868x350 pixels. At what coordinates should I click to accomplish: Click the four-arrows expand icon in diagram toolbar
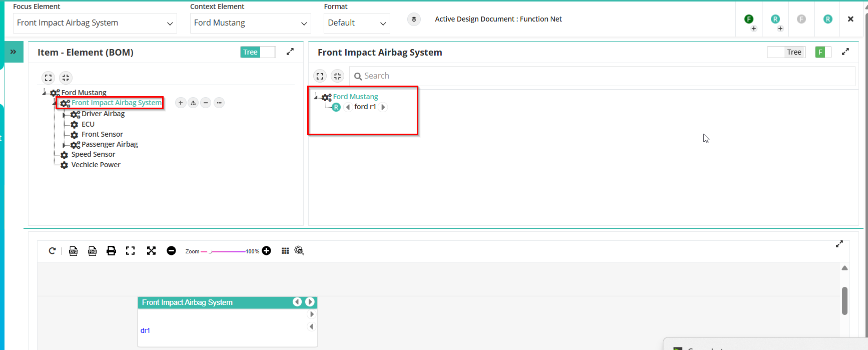pyautogui.click(x=151, y=251)
